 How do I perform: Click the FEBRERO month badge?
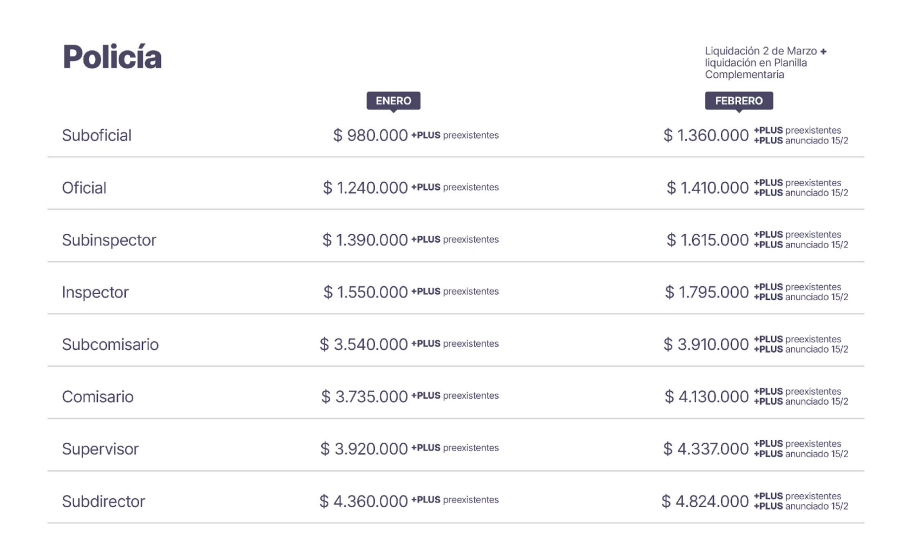(x=739, y=101)
